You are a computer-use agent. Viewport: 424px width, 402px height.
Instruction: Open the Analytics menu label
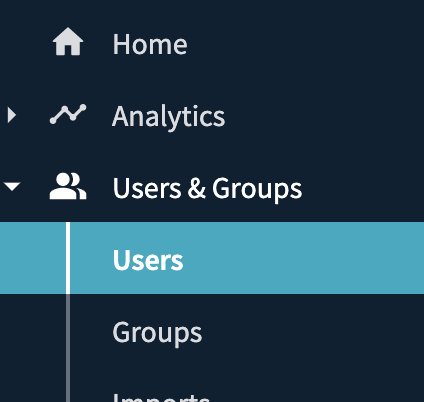169,117
